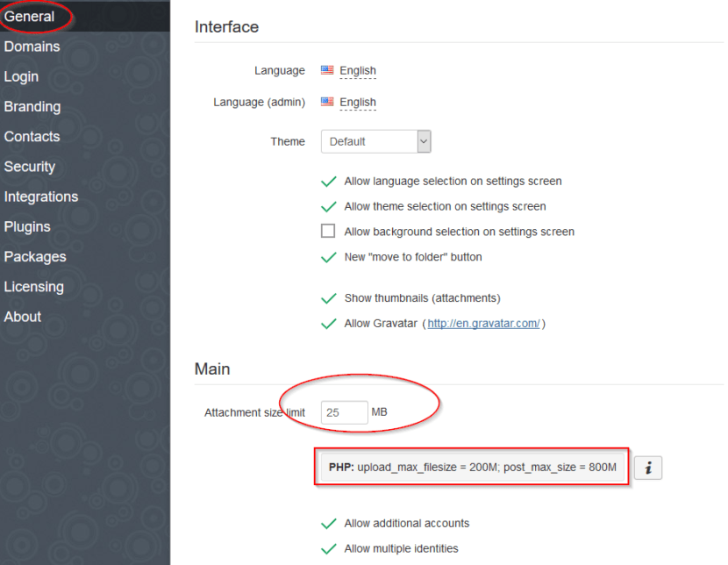Toggle Allow additional accounts
The image size is (728, 565).
click(x=328, y=523)
